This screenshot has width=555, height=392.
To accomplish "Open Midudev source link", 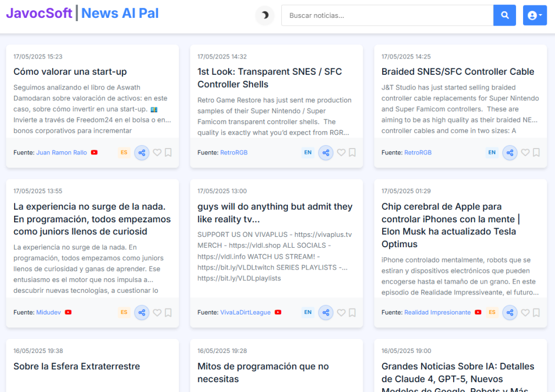I will 48,312.
